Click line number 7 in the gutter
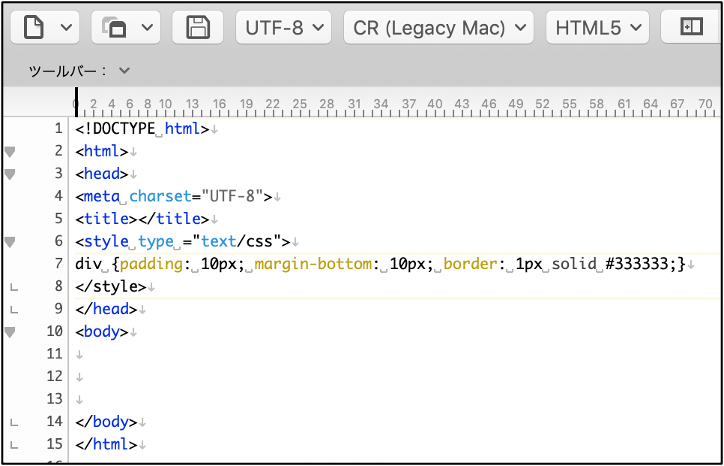Screen dimensions: 724x466 pyautogui.click(x=58, y=264)
